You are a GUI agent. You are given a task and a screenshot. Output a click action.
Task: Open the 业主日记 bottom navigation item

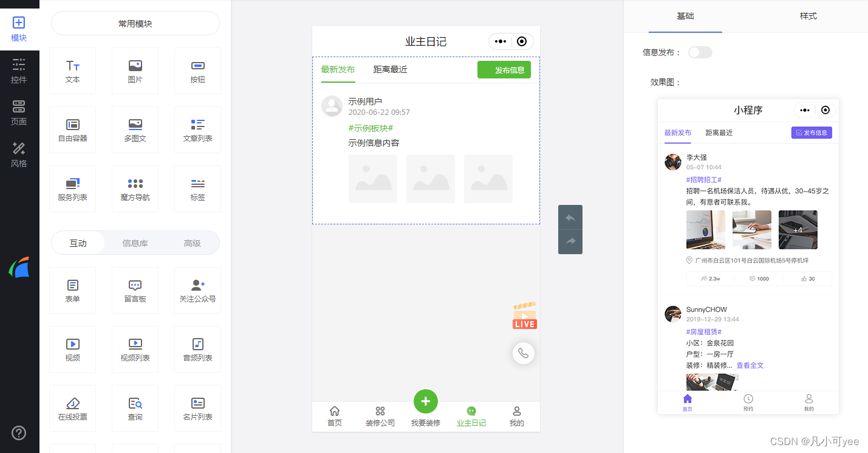point(471,417)
